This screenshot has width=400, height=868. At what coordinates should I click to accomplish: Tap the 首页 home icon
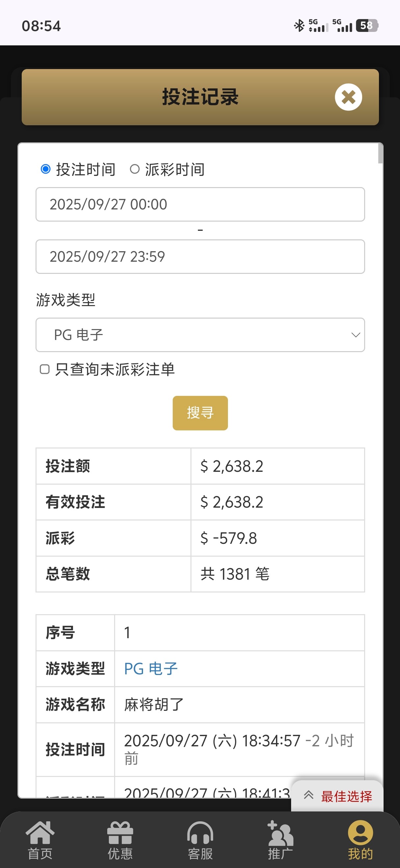pos(40,833)
